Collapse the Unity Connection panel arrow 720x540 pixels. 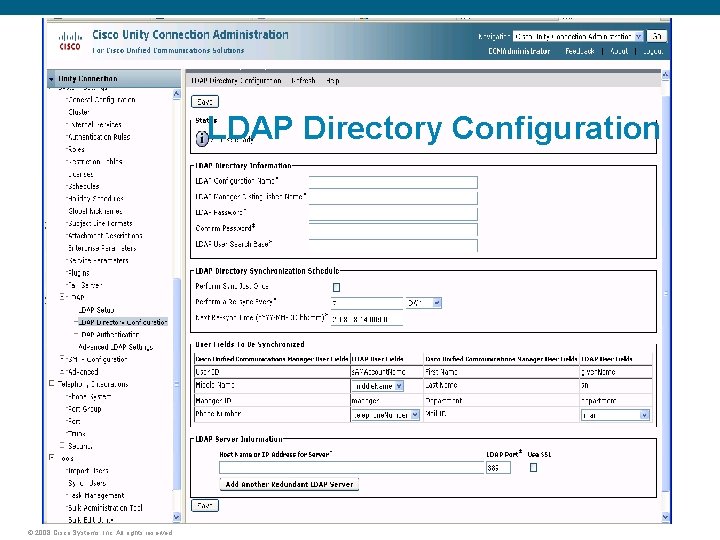point(51,79)
